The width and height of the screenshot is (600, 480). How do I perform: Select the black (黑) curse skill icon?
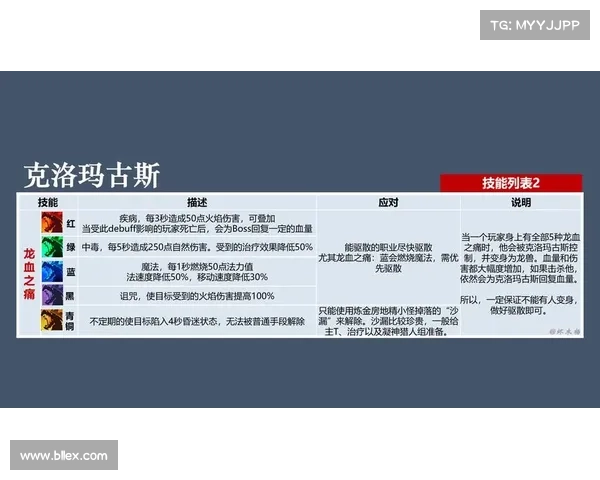click(x=49, y=295)
